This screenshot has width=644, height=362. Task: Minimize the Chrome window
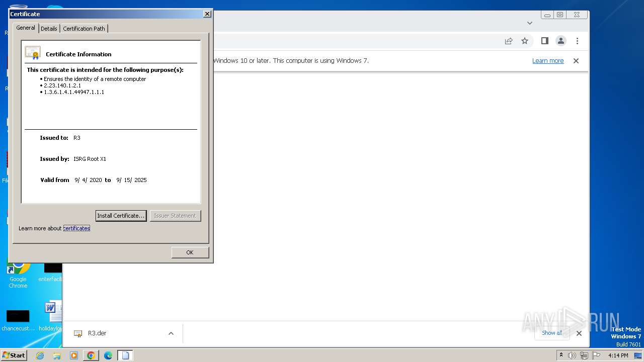coord(547,15)
